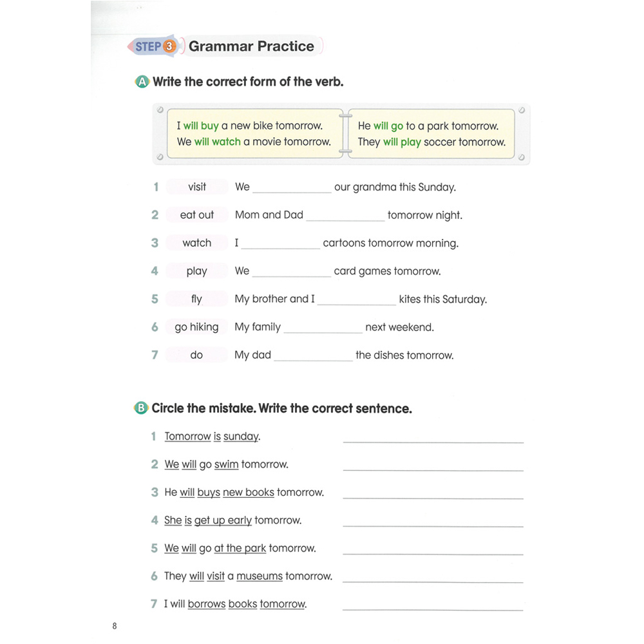
Task: Click the blank after "Mom and Dad"
Action: [x=345, y=216]
